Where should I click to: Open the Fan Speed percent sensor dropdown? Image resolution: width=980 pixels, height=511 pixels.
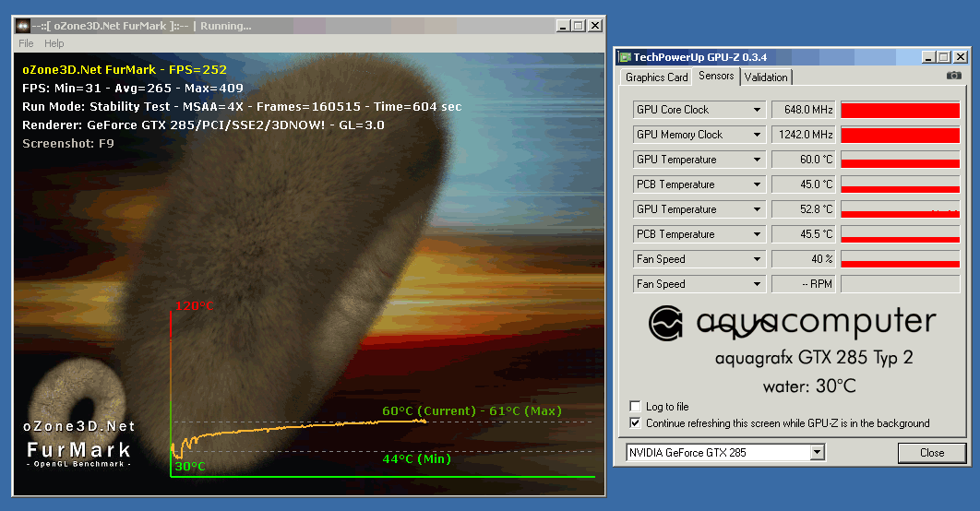tap(757, 259)
